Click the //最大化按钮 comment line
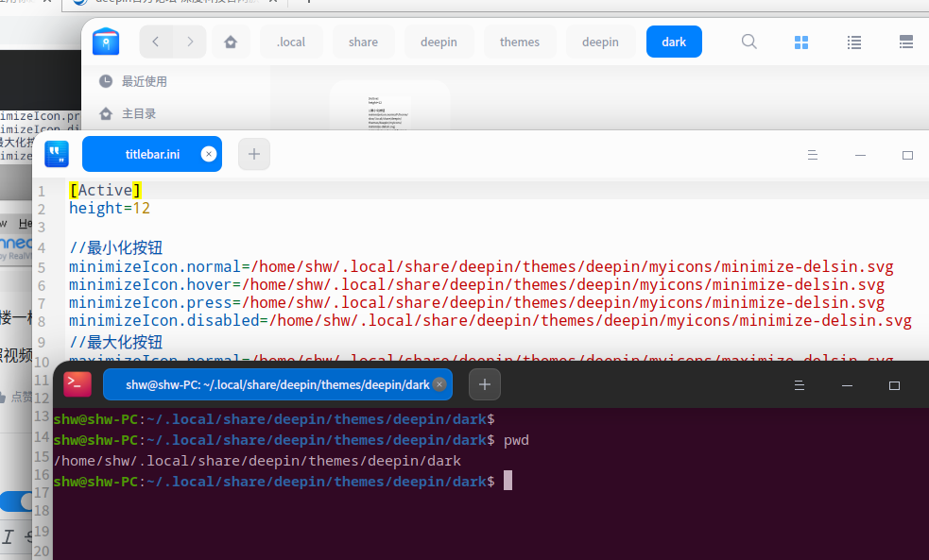The image size is (929, 560). 115,342
